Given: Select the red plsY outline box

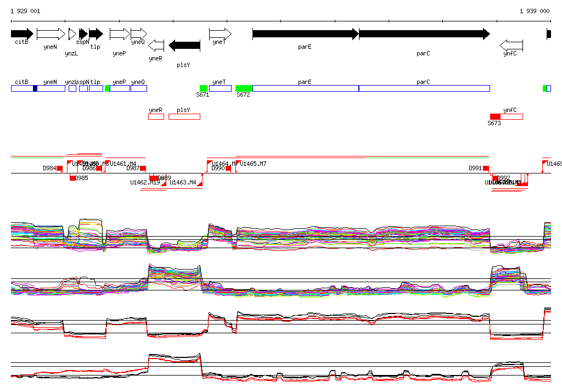Looking at the screenshot, I should tap(184, 116).
